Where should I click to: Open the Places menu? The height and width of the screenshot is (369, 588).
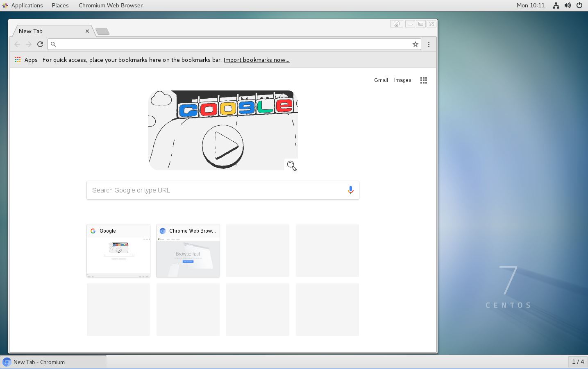60,5
